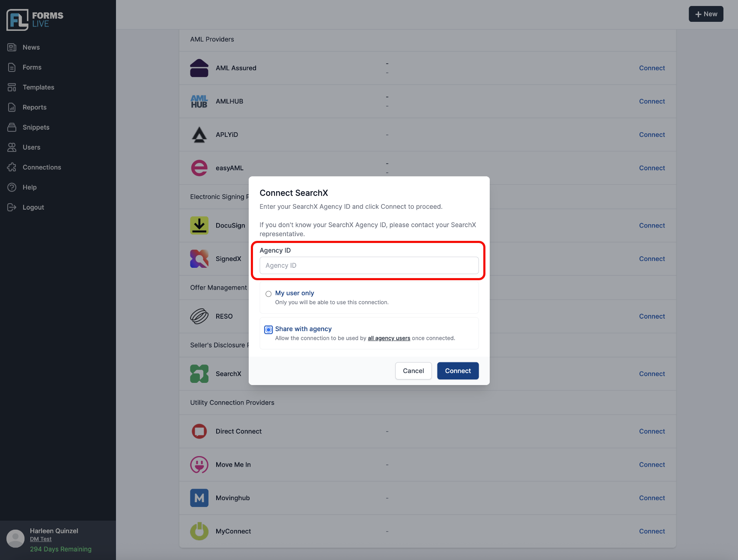
Task: Open the Help menu label
Action: (30, 187)
